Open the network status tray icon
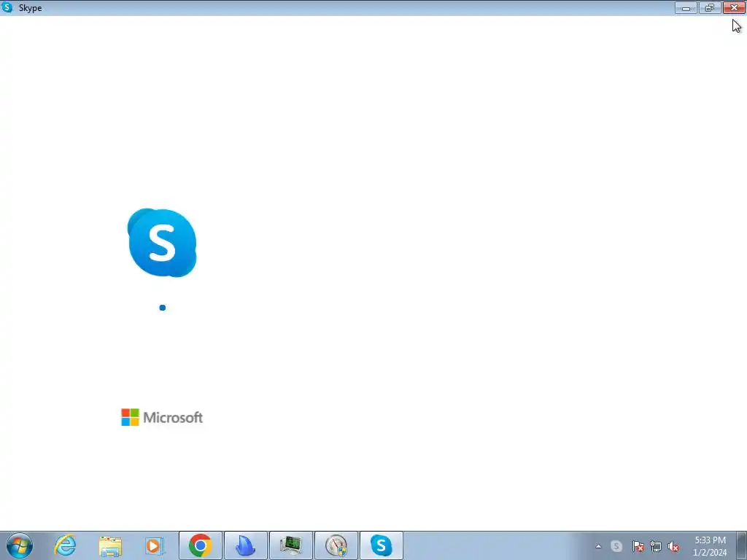Screen dimensions: 747x560 [656, 546]
